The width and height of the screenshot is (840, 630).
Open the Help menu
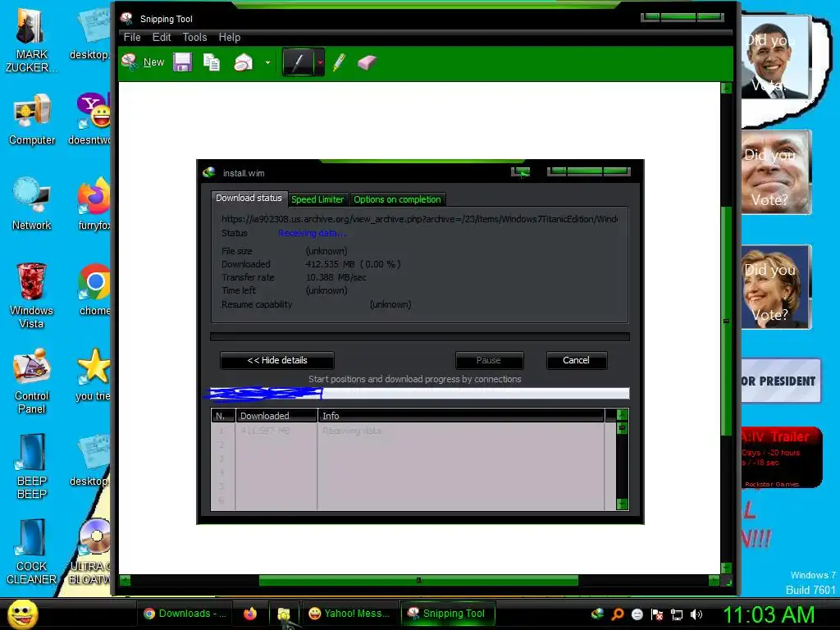(230, 37)
